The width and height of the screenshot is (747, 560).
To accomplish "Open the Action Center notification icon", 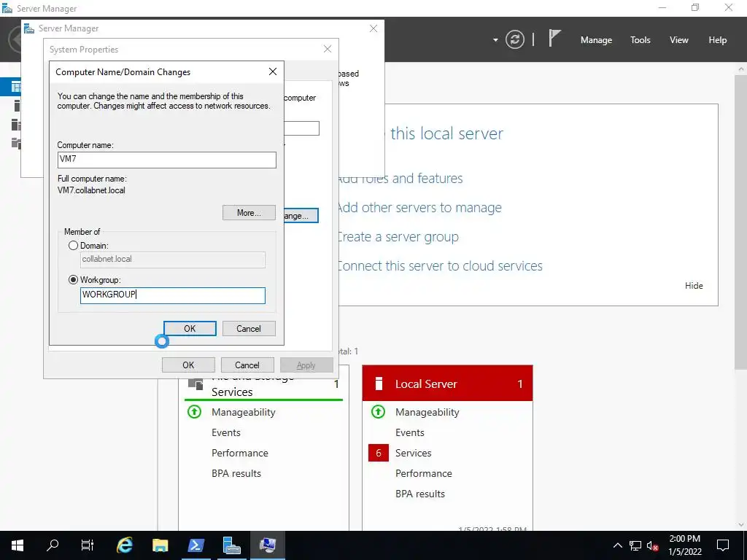I will (x=723, y=545).
